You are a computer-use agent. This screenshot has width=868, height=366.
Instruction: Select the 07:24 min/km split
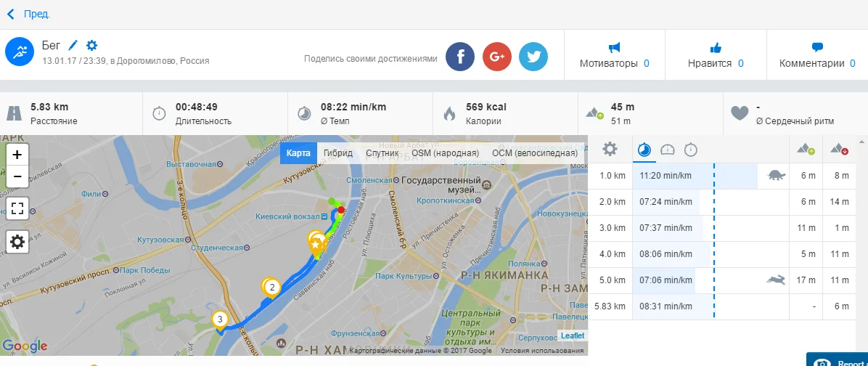click(666, 202)
